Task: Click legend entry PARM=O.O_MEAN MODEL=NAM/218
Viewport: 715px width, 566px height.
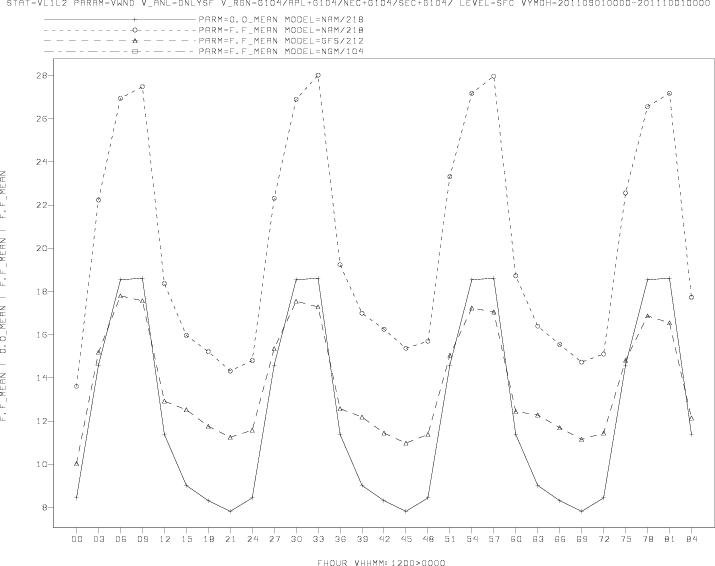Action: point(281,20)
